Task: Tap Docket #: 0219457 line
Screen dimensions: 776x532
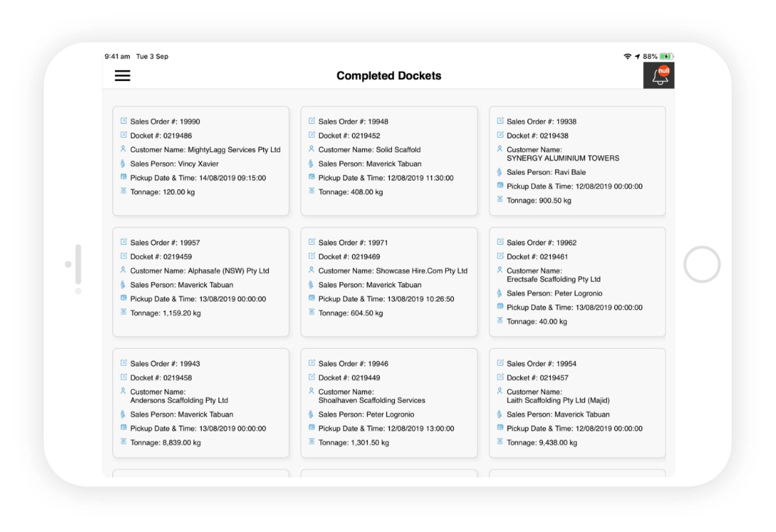Action: [x=538, y=378]
